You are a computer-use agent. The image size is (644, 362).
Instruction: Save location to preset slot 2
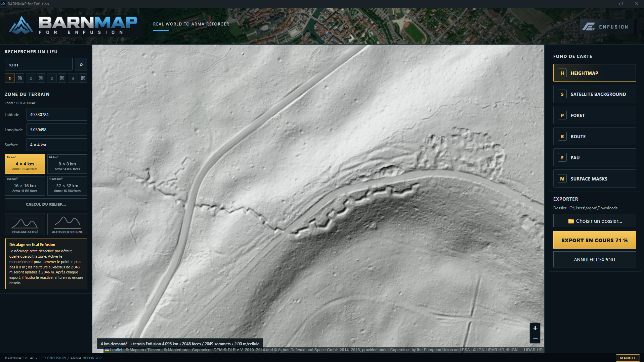point(41,78)
